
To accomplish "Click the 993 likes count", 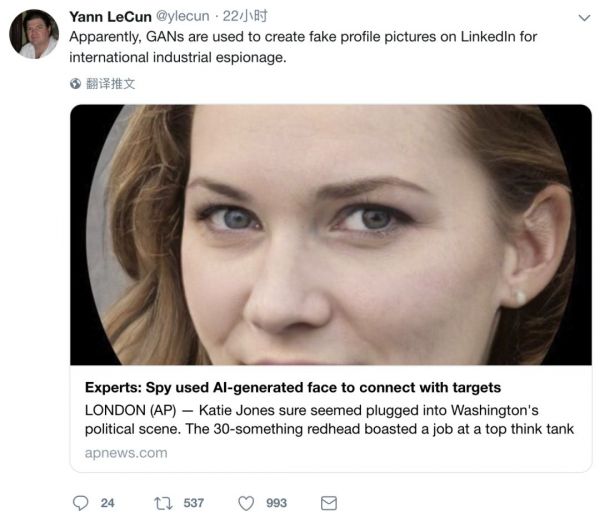I will point(276,502).
